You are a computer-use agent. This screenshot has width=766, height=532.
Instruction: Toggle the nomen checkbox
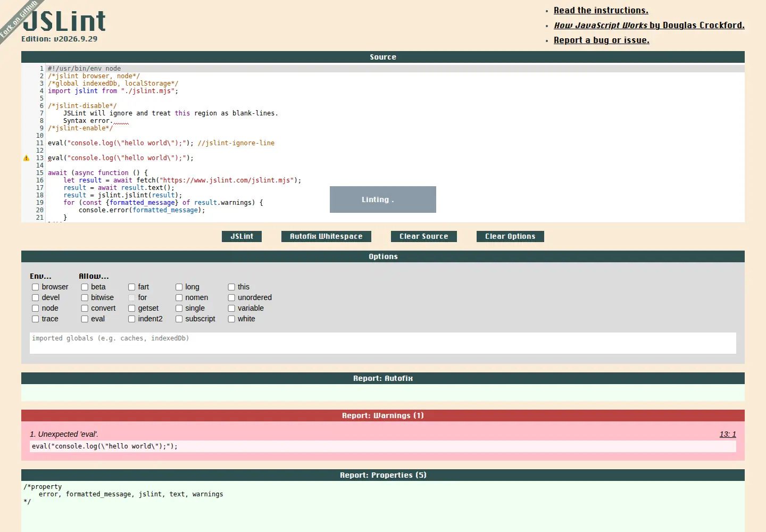179,298
